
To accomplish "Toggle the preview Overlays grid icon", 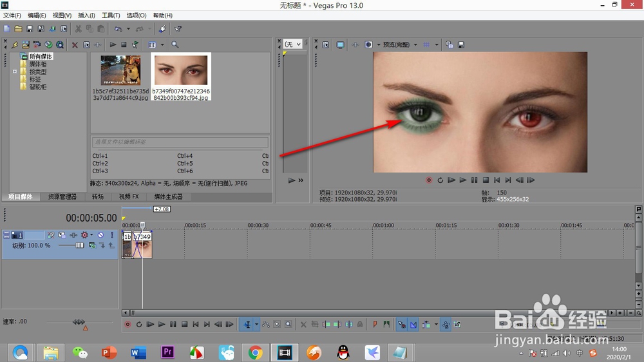I will tap(426, 44).
